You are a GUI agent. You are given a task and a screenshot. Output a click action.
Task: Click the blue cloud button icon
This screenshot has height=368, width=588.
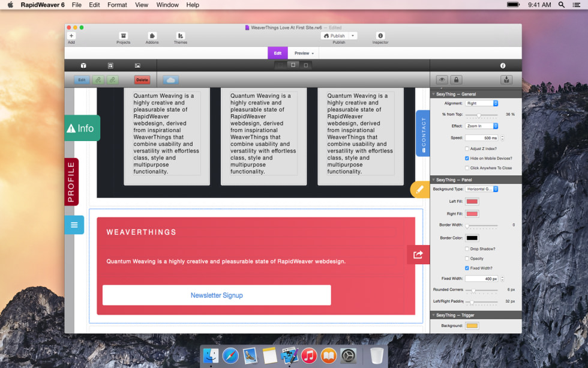pyautogui.click(x=170, y=80)
